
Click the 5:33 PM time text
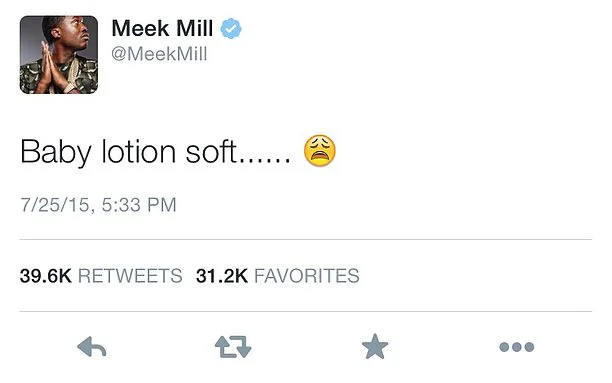pyautogui.click(x=139, y=205)
